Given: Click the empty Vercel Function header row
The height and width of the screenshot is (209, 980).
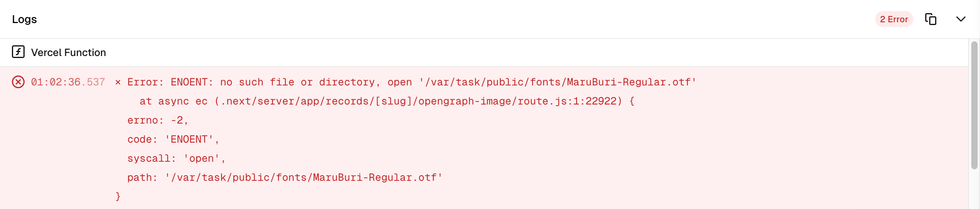Looking at the screenshot, I should pyautogui.click(x=516, y=52).
